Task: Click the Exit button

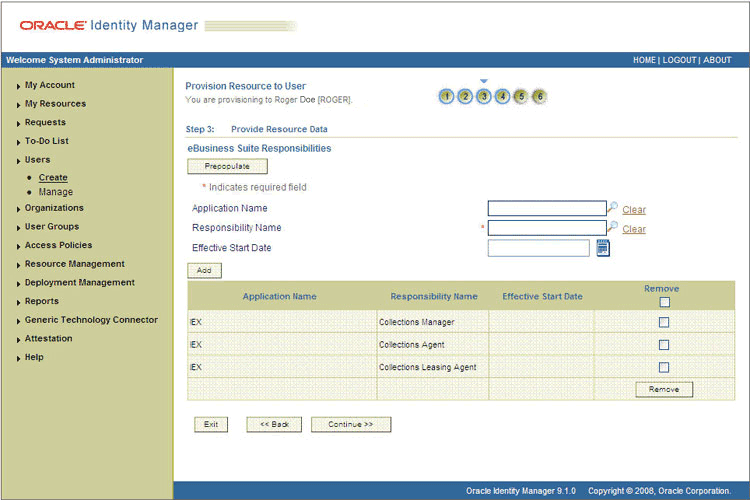Action: 211,424
